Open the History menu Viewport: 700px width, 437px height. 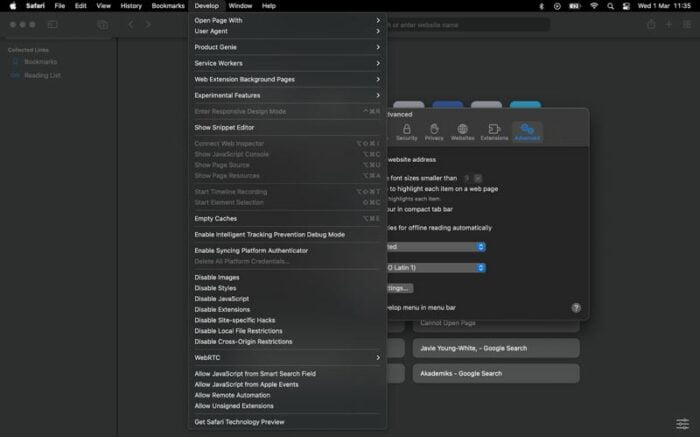[x=131, y=6]
